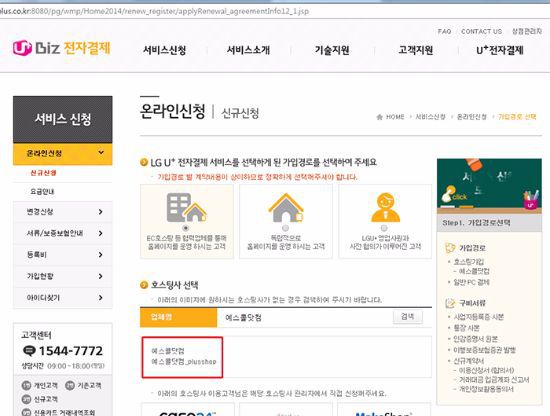Click the 인감증명서 원본 item in 구비서류

click(475, 339)
